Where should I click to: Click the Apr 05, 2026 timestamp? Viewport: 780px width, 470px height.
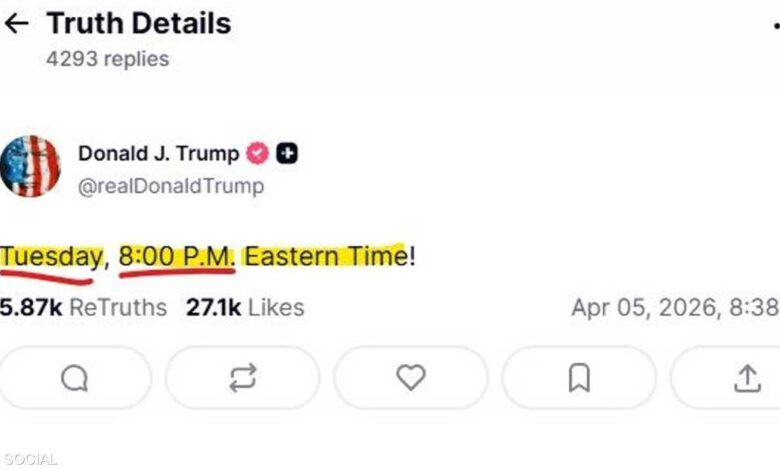tap(674, 307)
